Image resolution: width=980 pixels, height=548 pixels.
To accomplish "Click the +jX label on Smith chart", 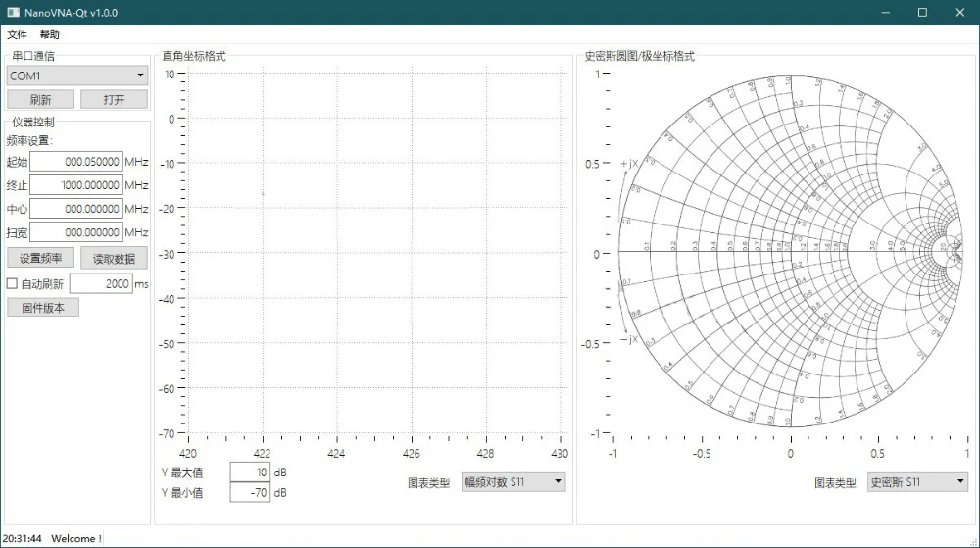I will 629,163.
